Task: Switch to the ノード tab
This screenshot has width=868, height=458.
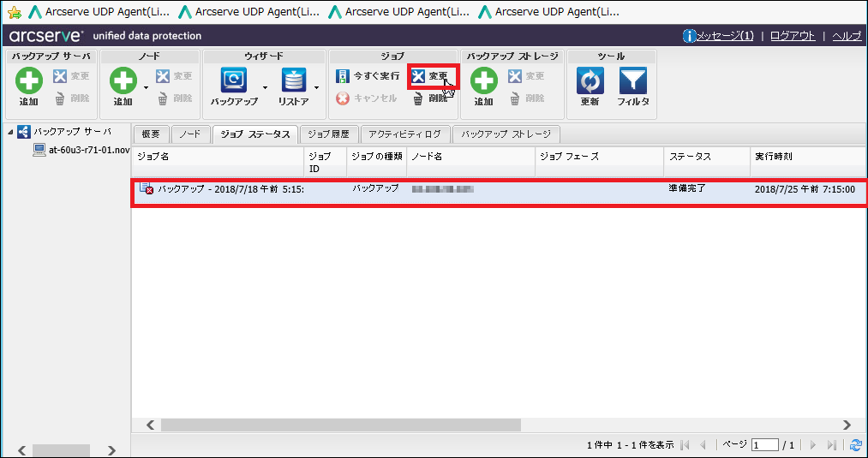Action: pos(190,134)
